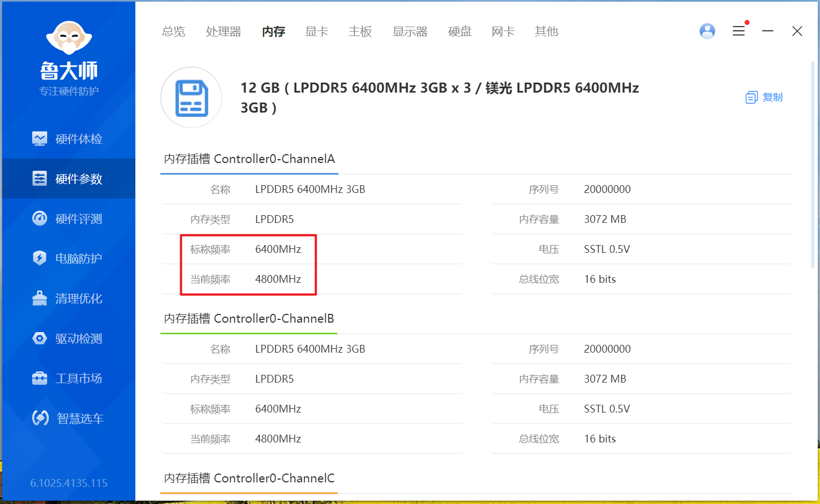Click ChannelA 内存容量 value 3072 MB
The height and width of the screenshot is (504, 820).
(605, 219)
